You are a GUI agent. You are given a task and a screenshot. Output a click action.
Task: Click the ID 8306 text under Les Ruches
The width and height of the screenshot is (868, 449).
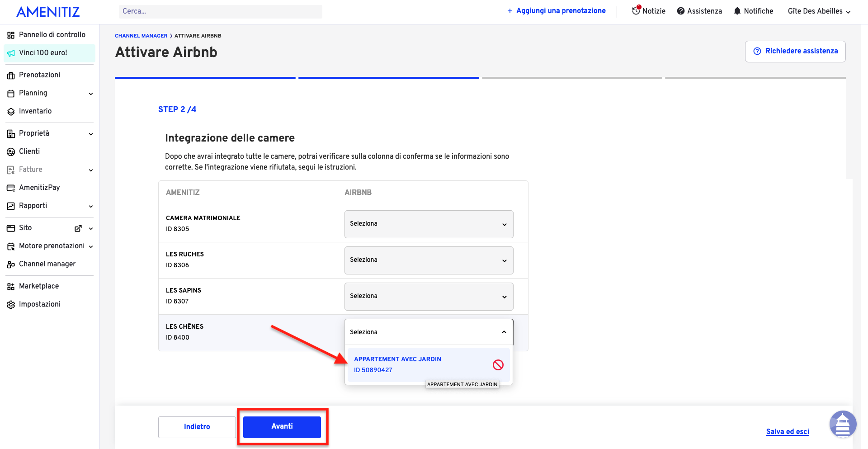(x=177, y=265)
